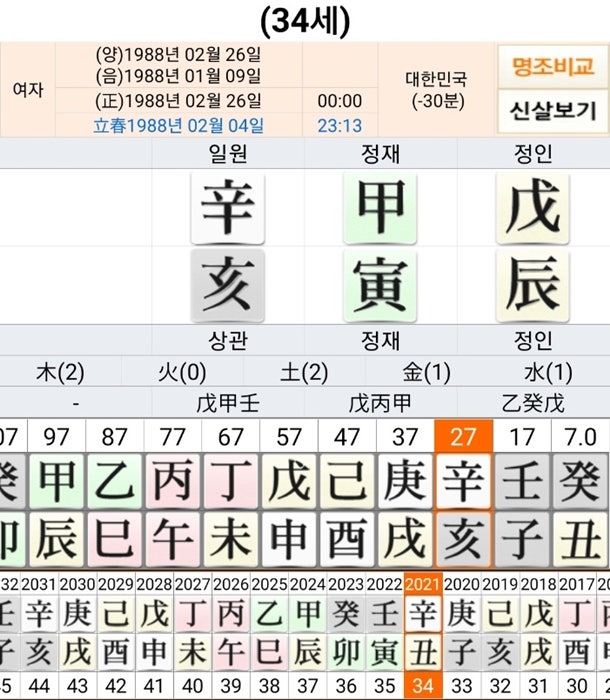Select the 庚 stem in age 37 daeun

405,481
